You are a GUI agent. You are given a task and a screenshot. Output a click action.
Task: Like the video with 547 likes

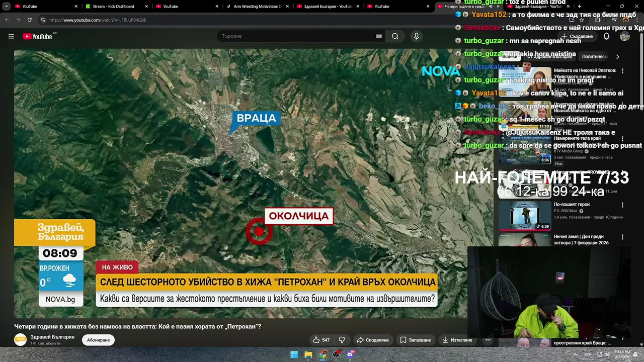[321, 340]
